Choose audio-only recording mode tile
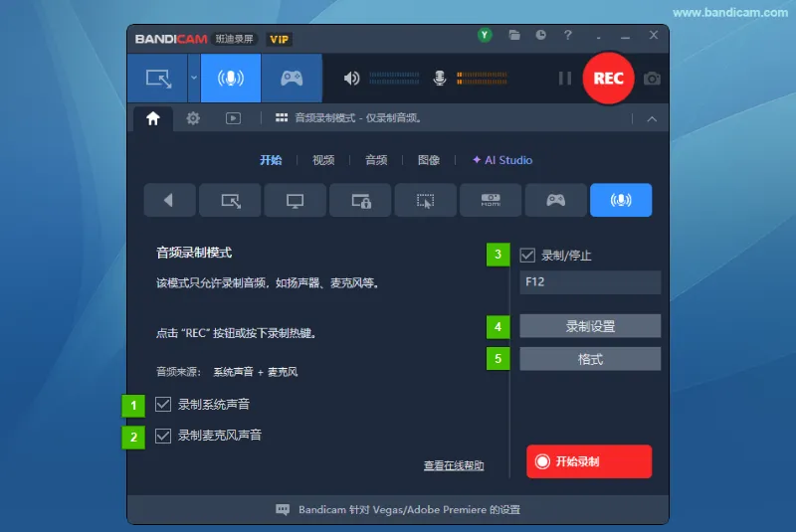This screenshot has width=796, height=532. [621, 200]
